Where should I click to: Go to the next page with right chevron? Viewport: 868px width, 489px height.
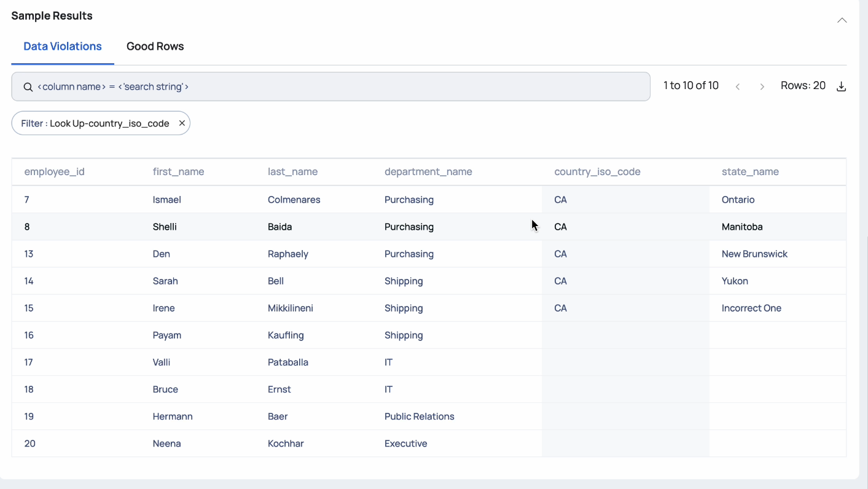[762, 87]
